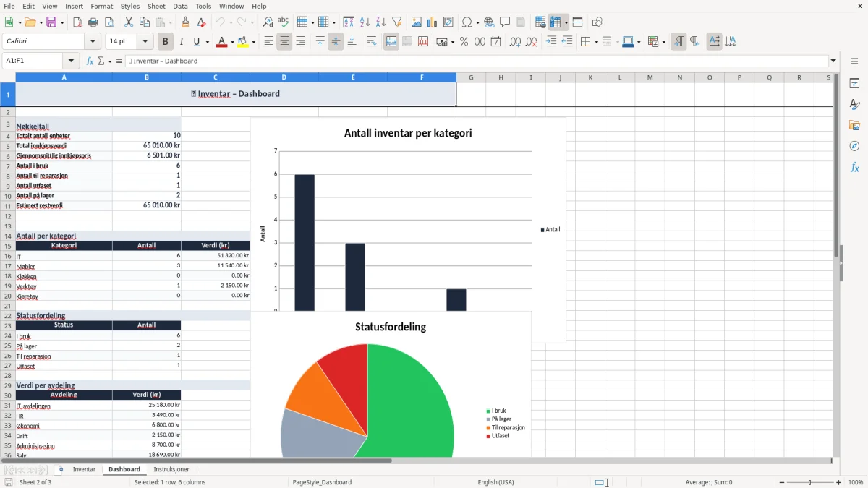
Task: Click column header G
Action: tap(471, 77)
